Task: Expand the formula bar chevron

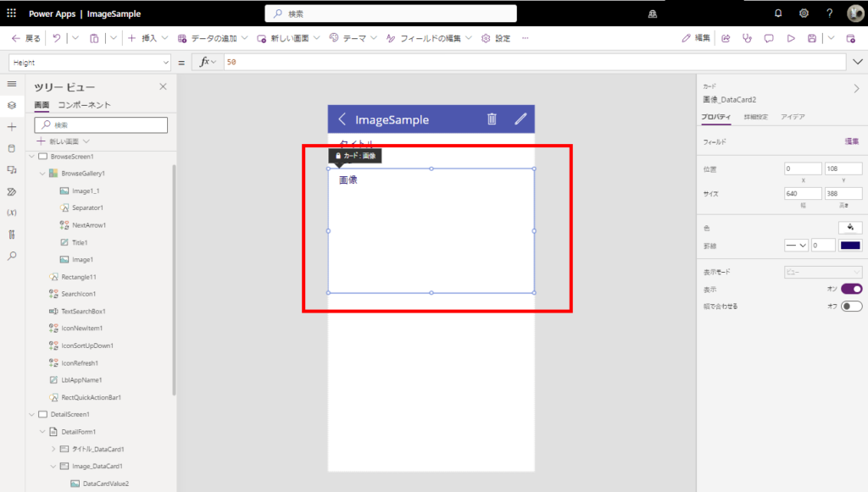Action: coord(858,62)
